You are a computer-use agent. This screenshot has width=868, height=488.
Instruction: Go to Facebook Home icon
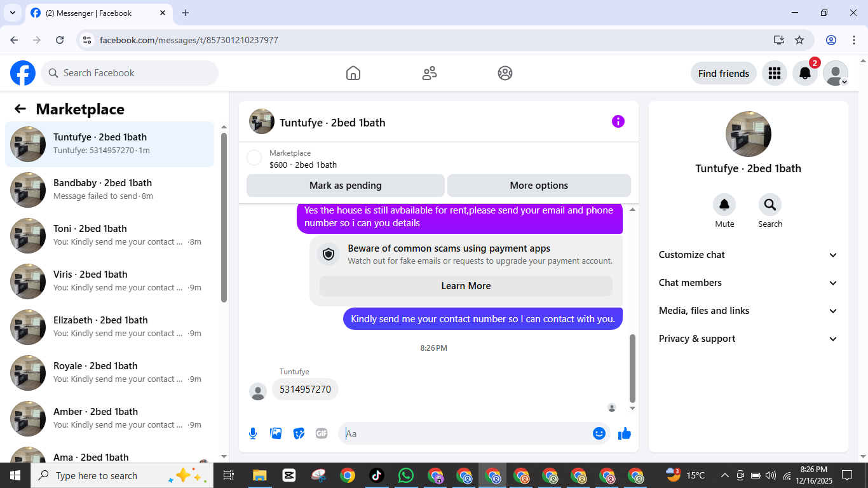coord(353,73)
